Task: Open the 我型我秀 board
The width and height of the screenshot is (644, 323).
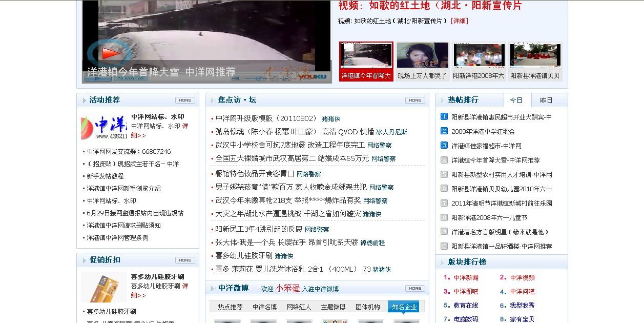Action: coord(522,305)
